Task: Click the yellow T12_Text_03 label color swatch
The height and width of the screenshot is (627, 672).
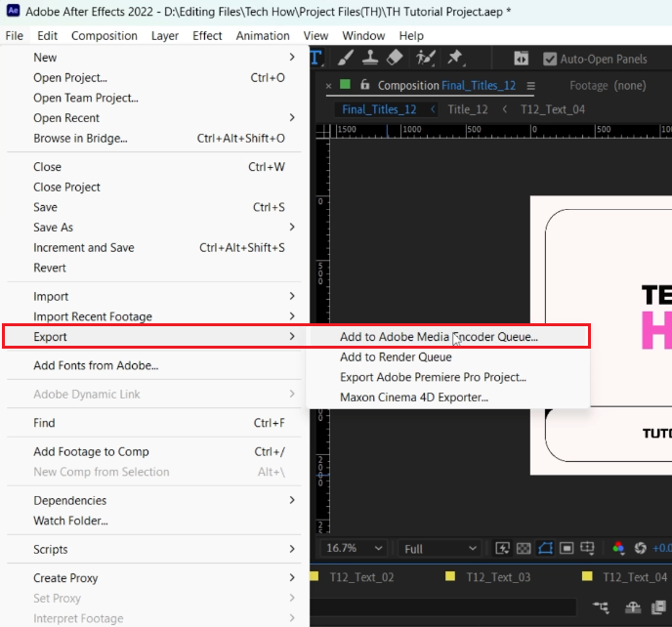Action: (449, 577)
